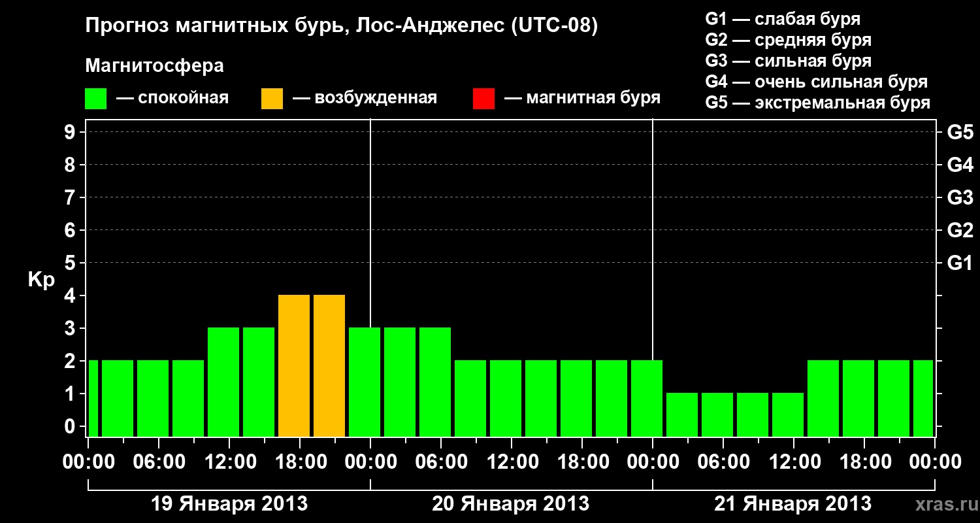Click the '00:00' label starting 20 January
This screenshot has height=523, width=980.
pos(370,462)
